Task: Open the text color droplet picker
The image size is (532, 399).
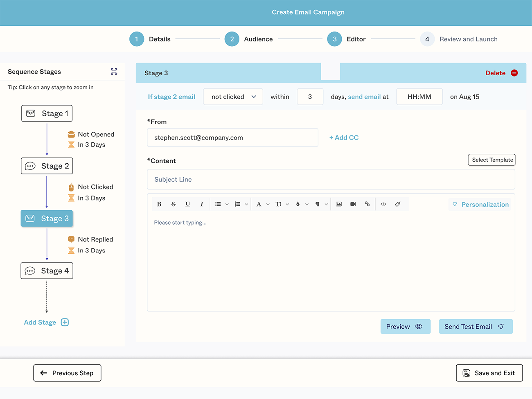Action: 298,204
